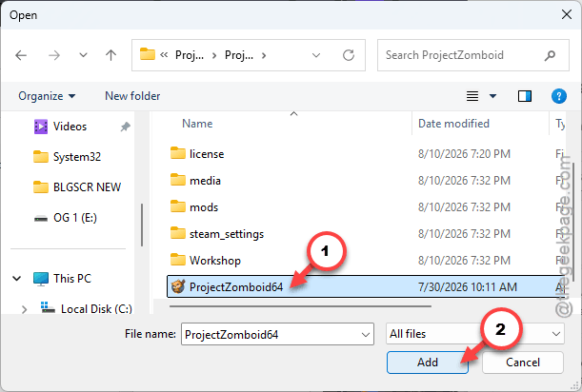
Task: Navigate up one folder level
Action: 110,55
